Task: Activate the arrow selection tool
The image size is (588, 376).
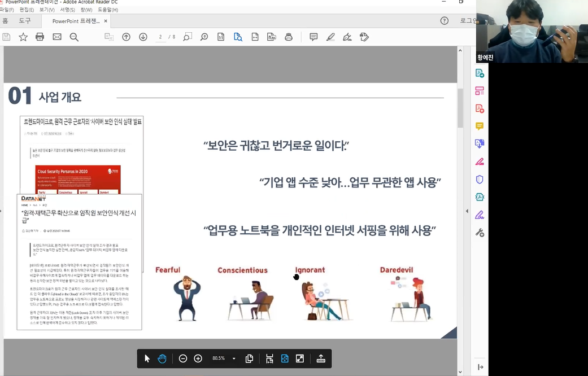Action: (147, 358)
